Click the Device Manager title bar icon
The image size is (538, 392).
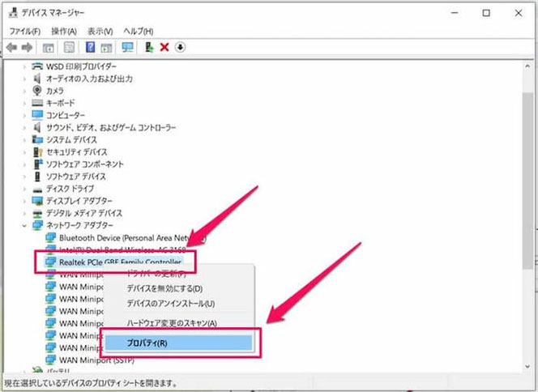coord(13,13)
